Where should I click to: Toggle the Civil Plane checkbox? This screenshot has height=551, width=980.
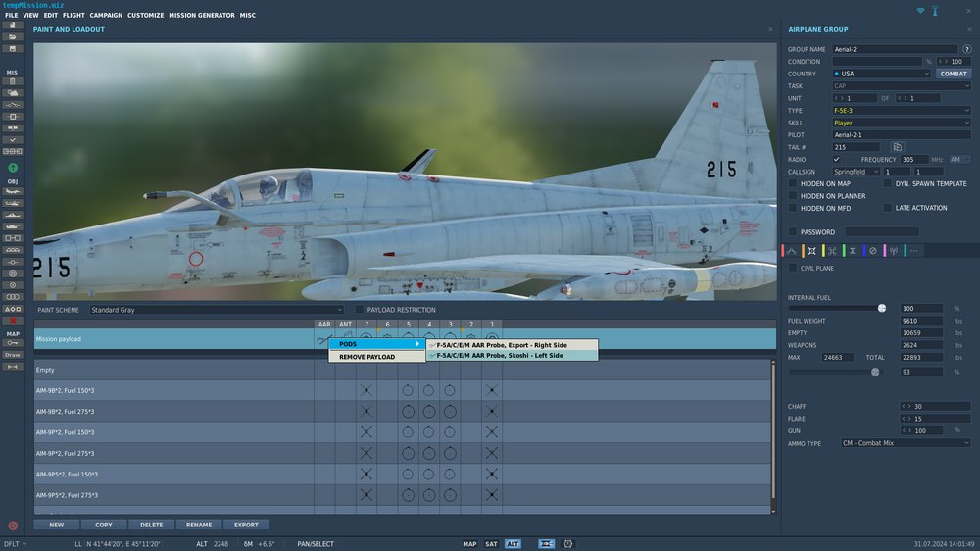(793, 268)
